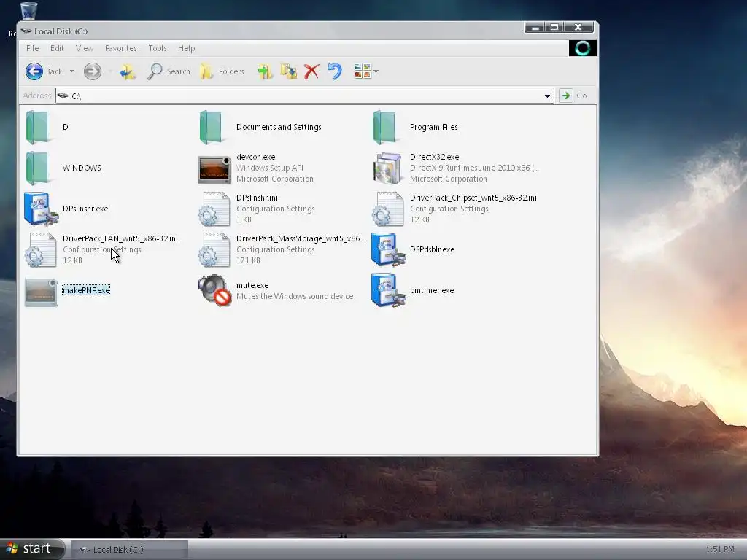Select the makePNF.exe icon
This screenshot has width=747, height=560.
[x=41, y=292]
